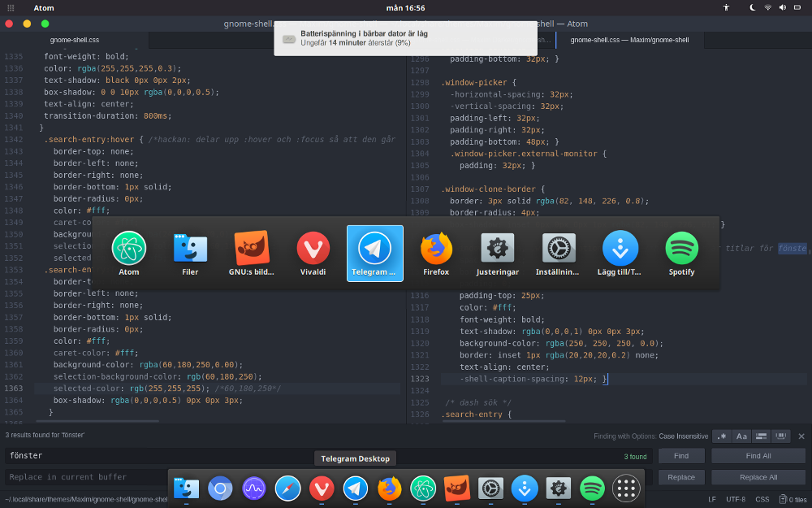Toggle the regex search option

[722, 436]
